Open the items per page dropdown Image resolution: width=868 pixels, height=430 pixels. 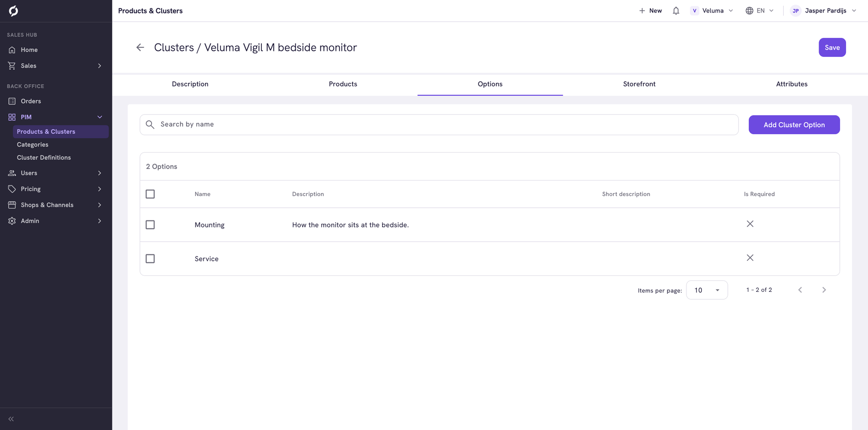click(x=707, y=290)
